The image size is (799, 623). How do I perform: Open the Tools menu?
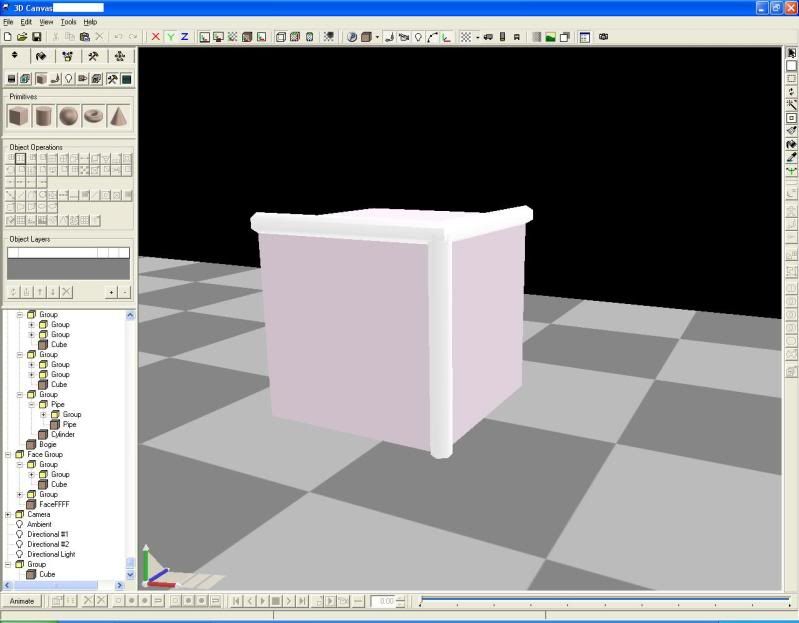tap(68, 21)
